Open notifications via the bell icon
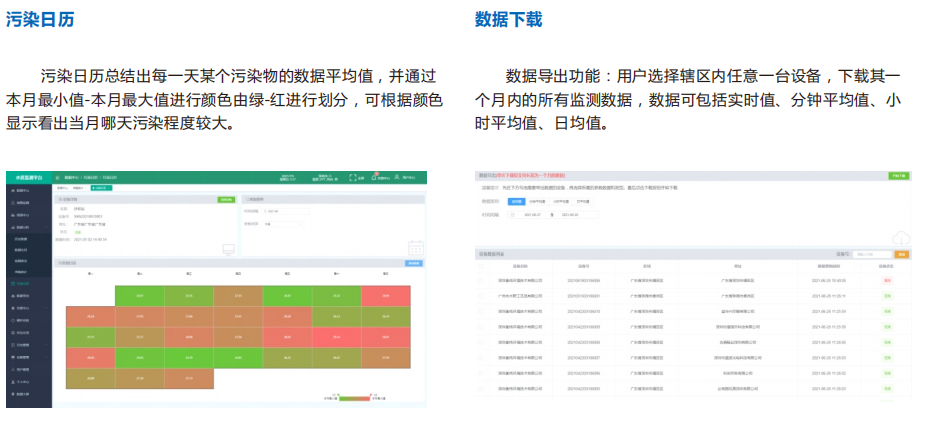 (373, 177)
